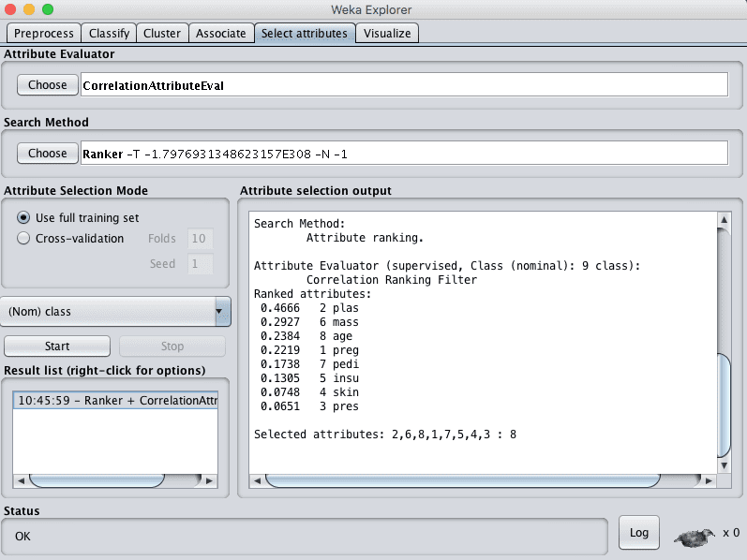The image size is (747, 560).
Task: Click the ranked row '0.4666 2 plas'
Action: click(x=309, y=308)
